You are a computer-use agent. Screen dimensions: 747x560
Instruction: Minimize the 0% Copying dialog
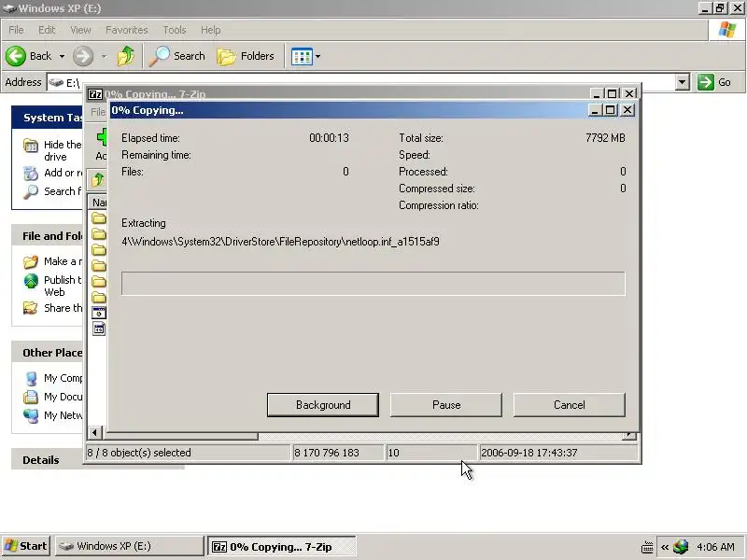(x=594, y=110)
